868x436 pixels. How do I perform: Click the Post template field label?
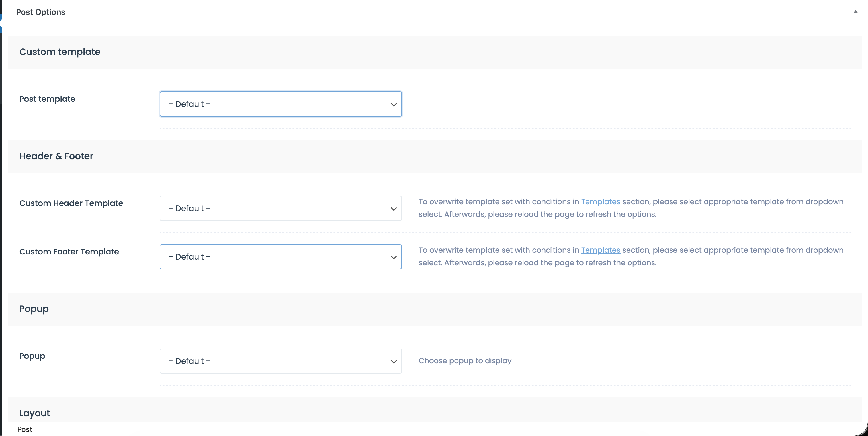point(47,99)
